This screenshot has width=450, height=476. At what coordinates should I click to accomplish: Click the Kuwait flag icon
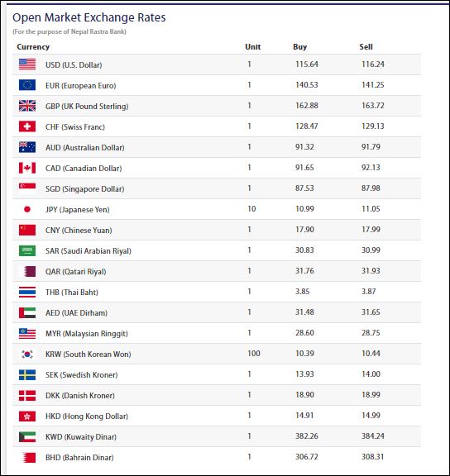tap(27, 436)
